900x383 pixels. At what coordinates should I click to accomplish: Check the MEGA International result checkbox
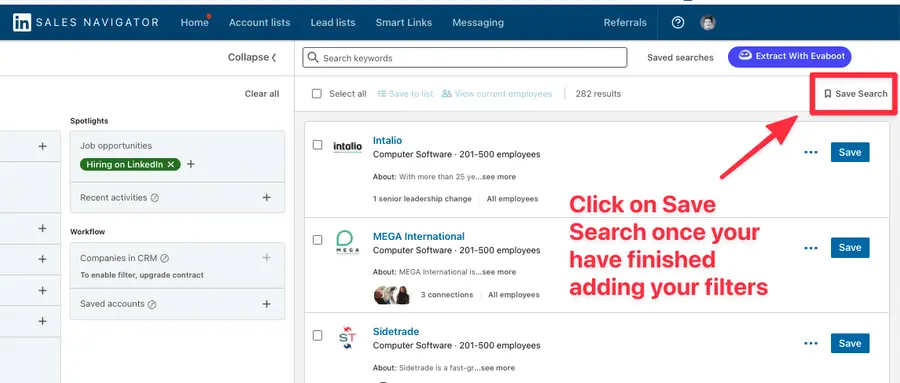[317, 240]
